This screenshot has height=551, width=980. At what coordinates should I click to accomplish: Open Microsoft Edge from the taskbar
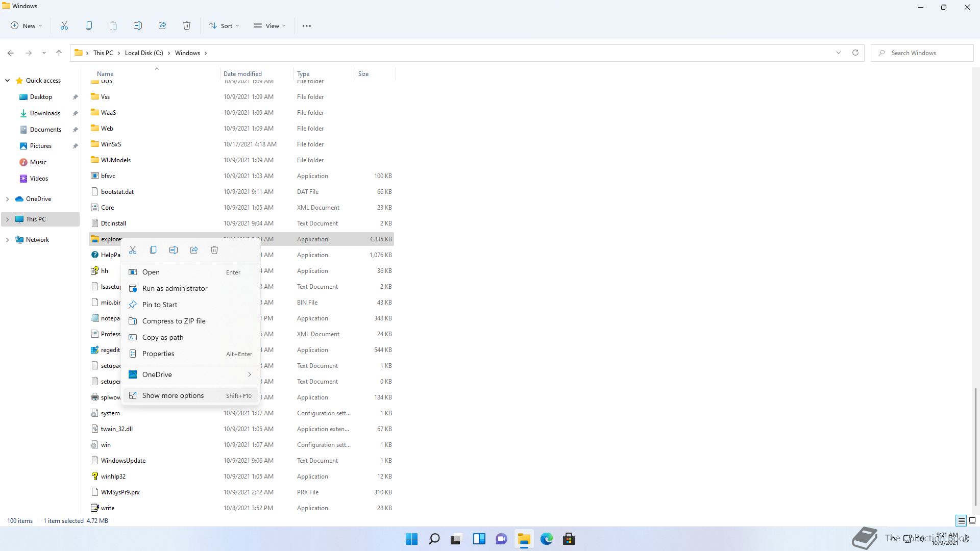tap(546, 539)
